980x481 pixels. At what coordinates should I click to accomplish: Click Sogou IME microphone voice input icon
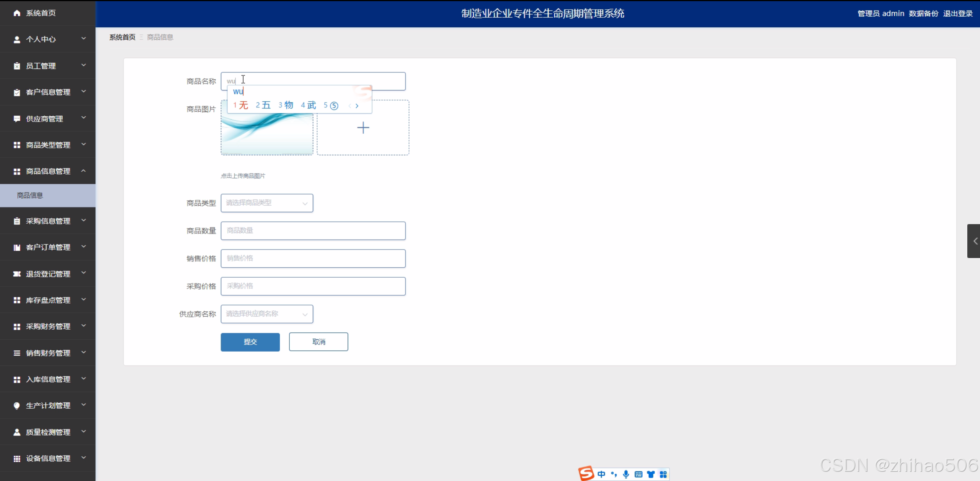point(626,474)
